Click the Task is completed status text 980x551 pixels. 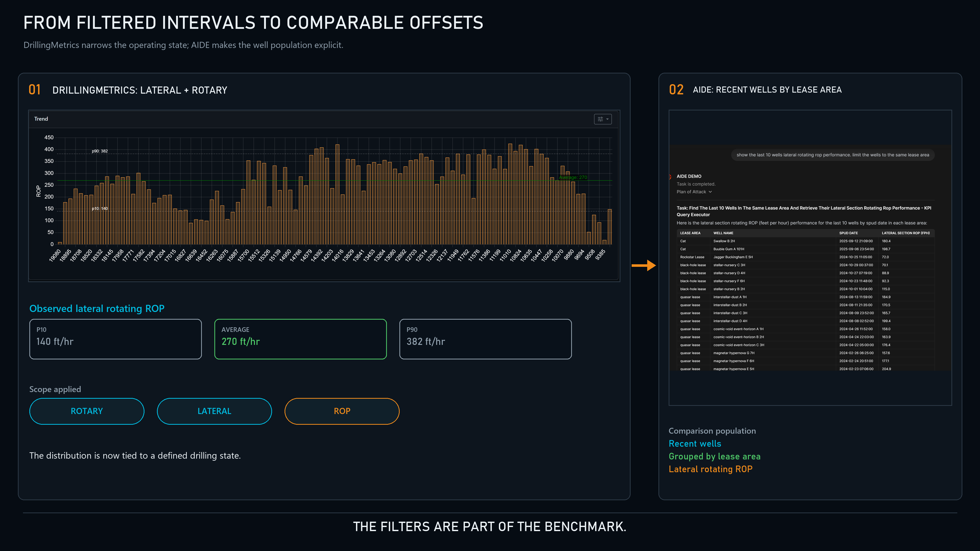[696, 184]
